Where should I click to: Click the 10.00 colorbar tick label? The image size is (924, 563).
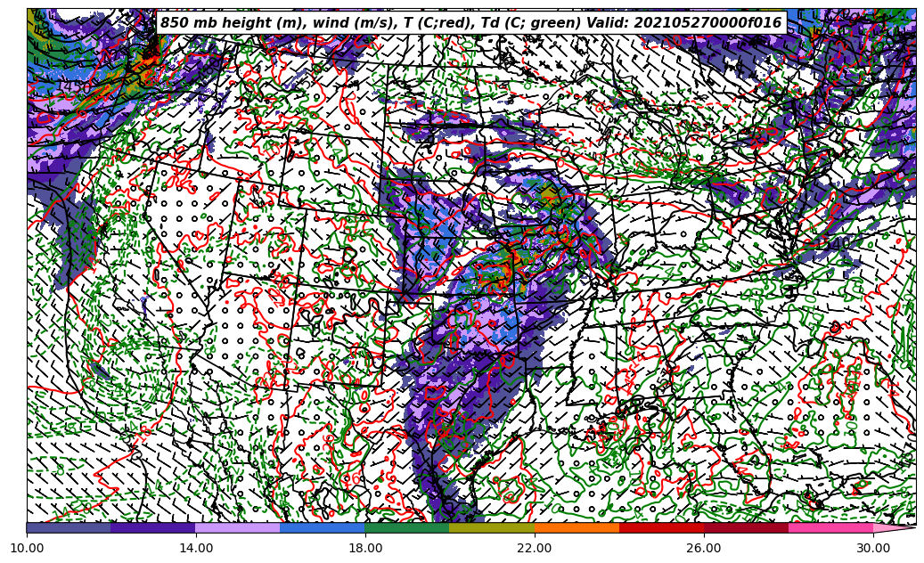tap(27, 548)
